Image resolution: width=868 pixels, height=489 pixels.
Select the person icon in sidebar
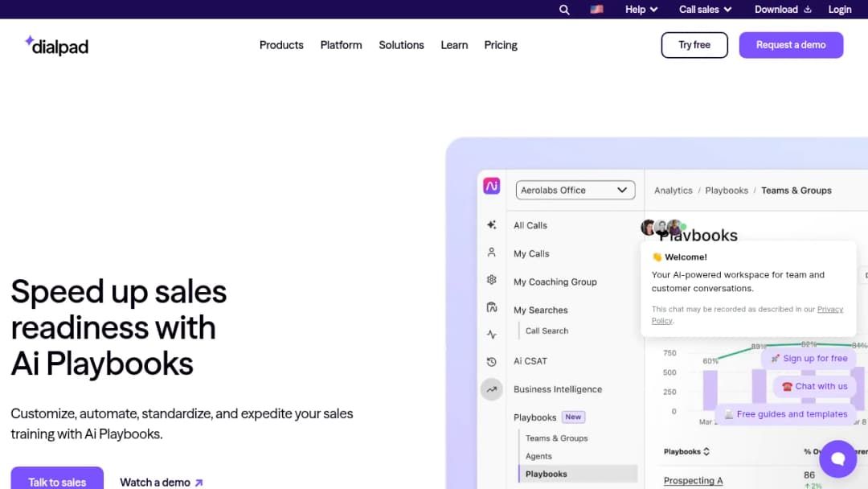click(x=492, y=253)
